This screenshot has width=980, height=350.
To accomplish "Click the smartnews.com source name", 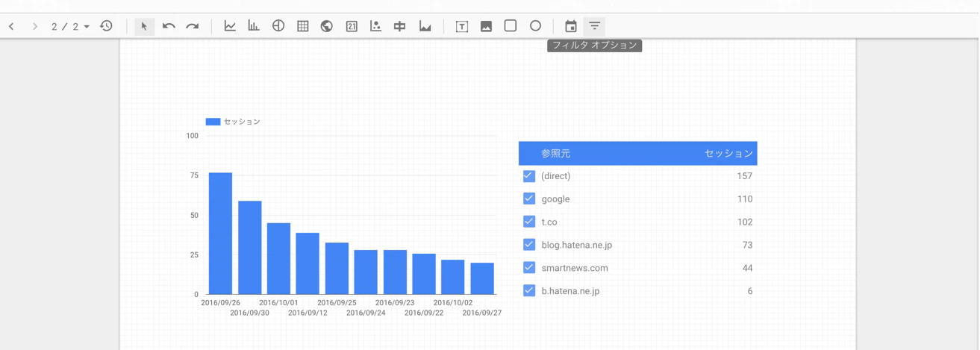I will click(x=575, y=268).
